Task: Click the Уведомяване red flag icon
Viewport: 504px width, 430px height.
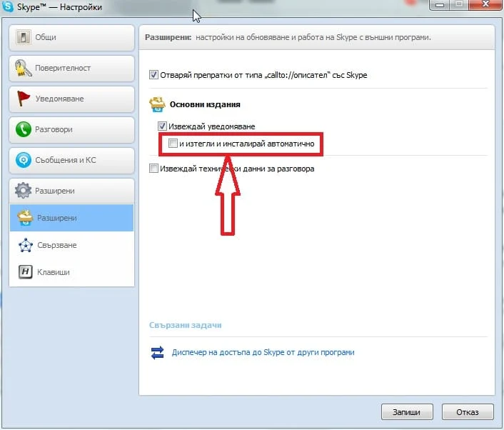Action: coord(23,99)
